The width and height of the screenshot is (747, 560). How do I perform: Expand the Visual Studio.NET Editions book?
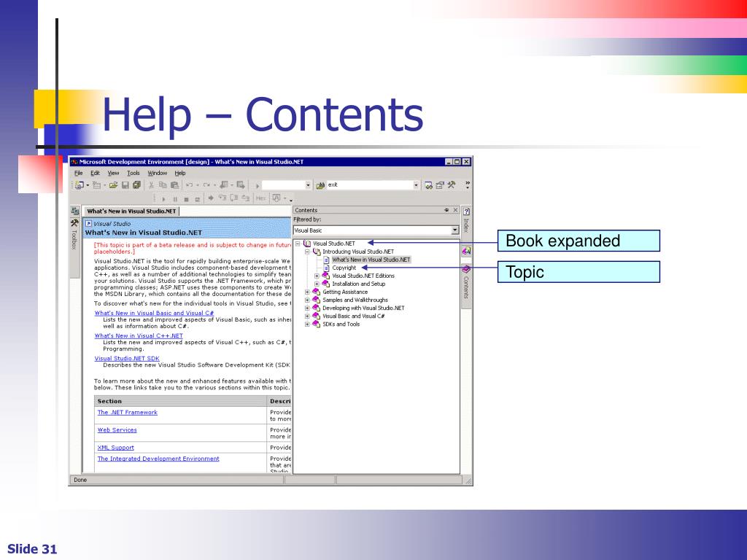point(317,276)
